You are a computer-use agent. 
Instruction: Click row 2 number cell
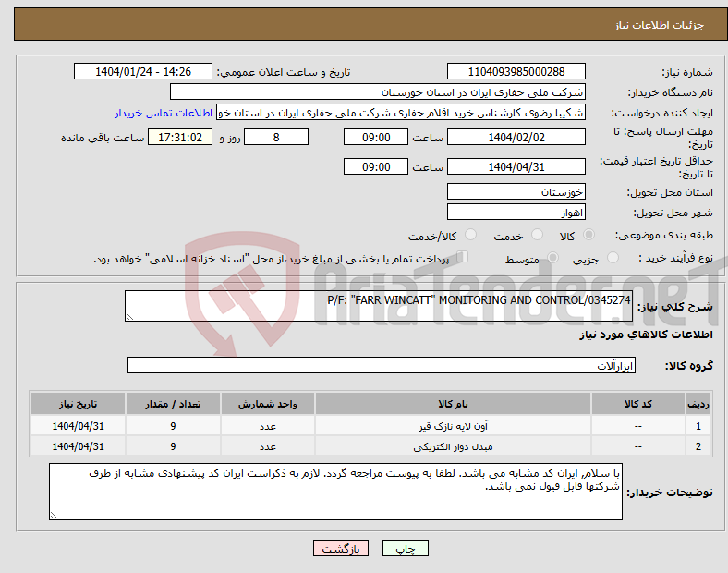pos(698,446)
